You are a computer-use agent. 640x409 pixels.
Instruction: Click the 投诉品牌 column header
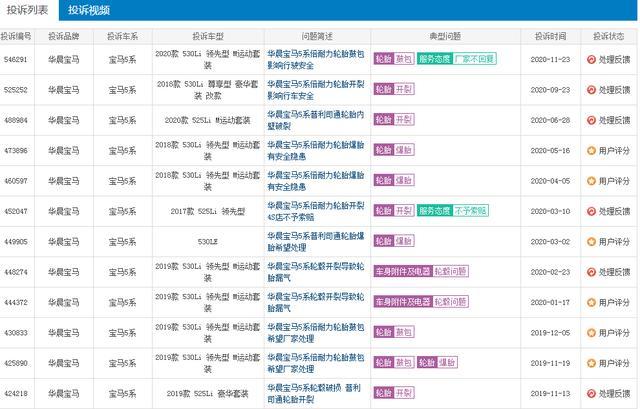pos(64,36)
